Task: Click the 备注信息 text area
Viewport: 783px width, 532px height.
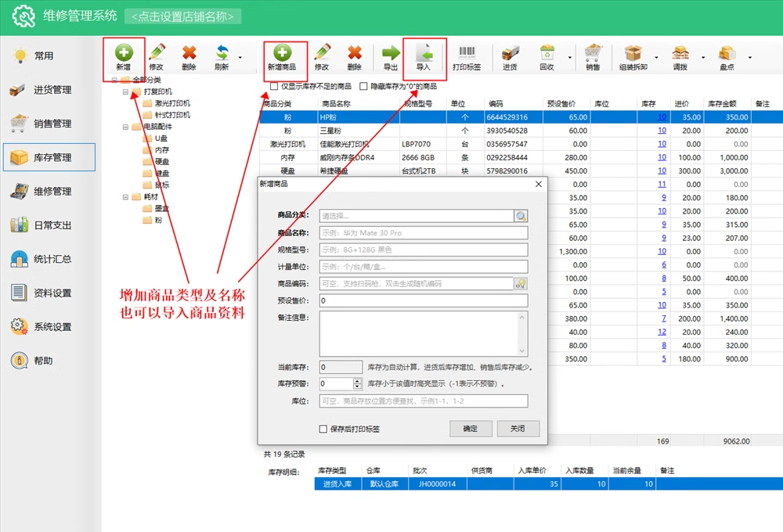Action: click(424, 333)
